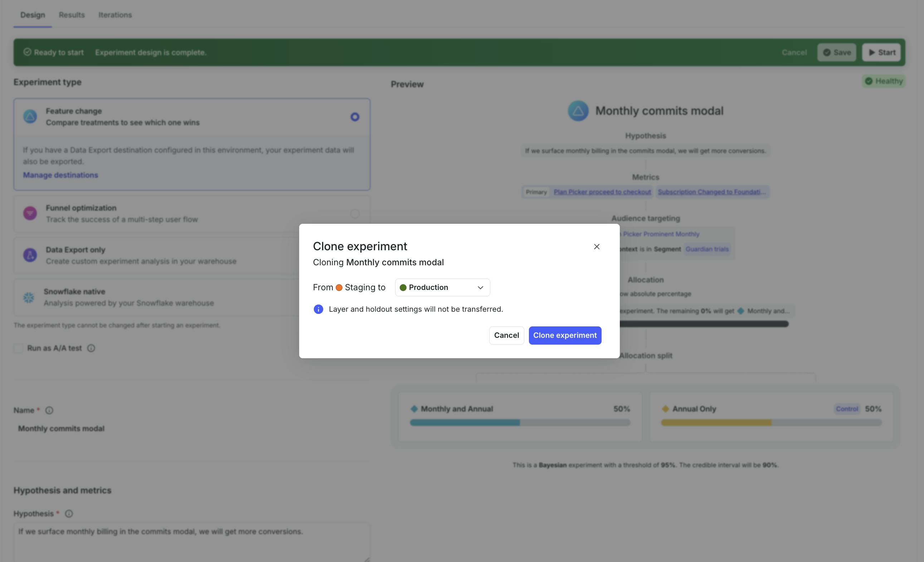Click the Feature change triangle icon
Image resolution: width=924 pixels, height=562 pixels.
30,117
